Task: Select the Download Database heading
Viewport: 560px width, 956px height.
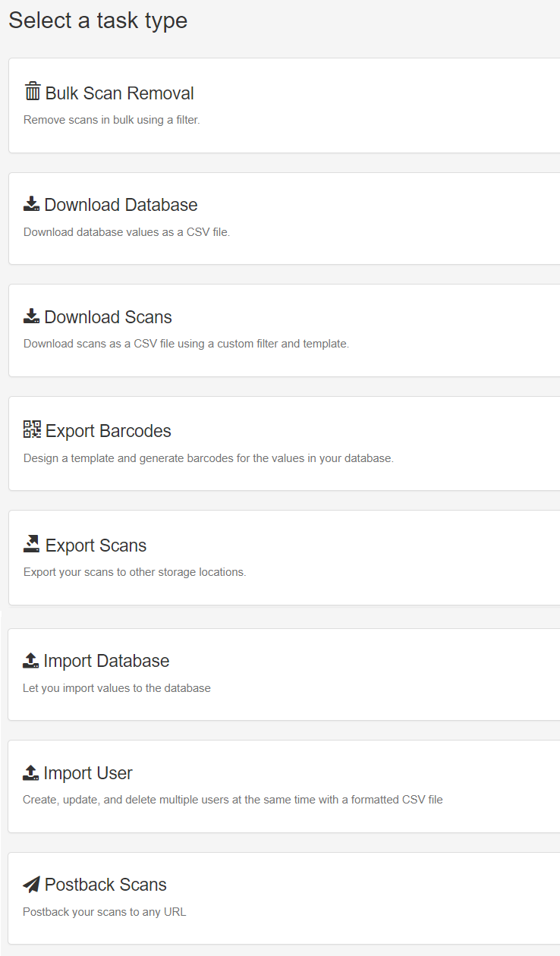Action: (121, 205)
